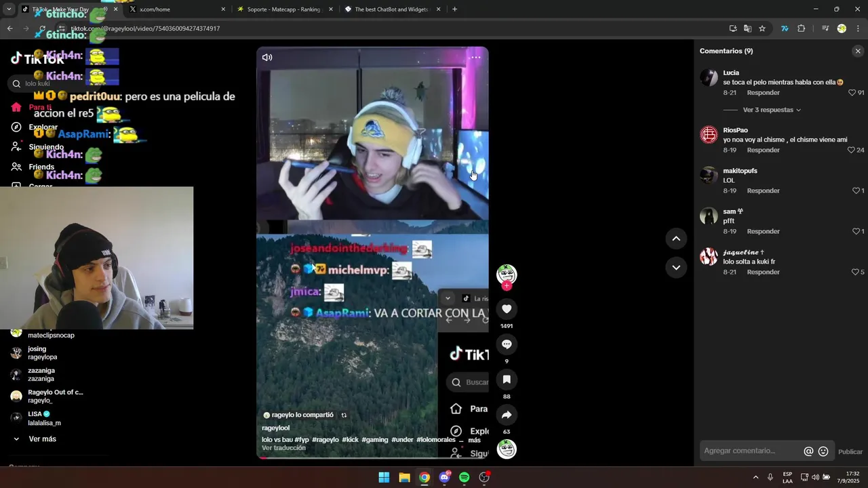Click Responder under makitopufs' comment
The width and height of the screenshot is (868, 488).
point(763,191)
